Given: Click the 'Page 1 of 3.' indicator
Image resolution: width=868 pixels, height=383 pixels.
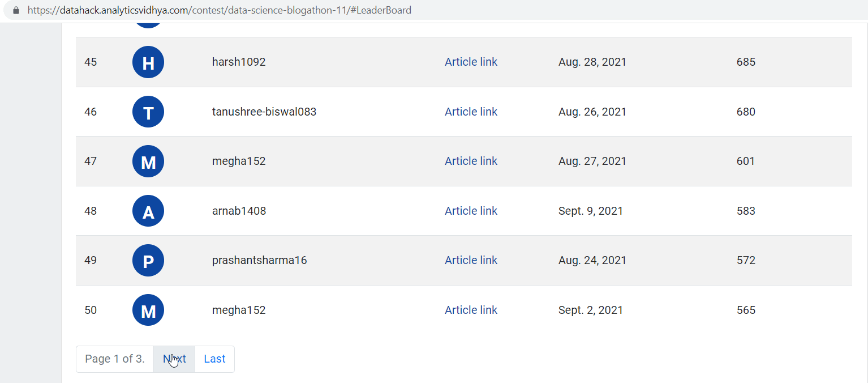Looking at the screenshot, I should 115,359.
